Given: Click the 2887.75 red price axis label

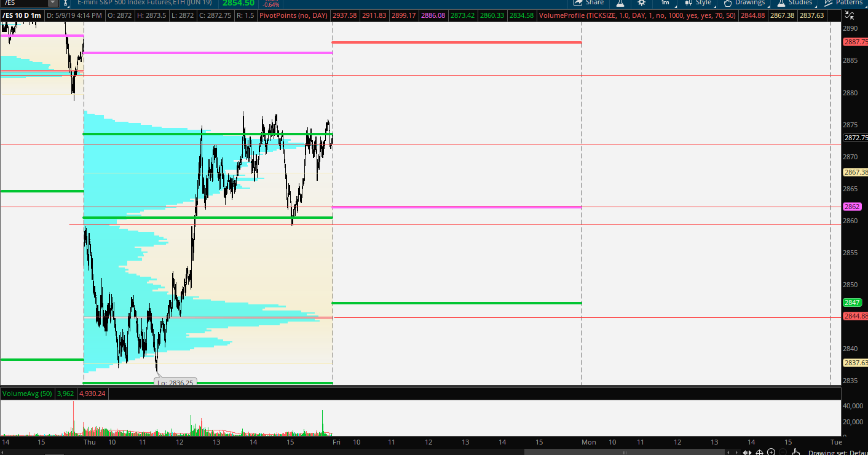Looking at the screenshot, I should point(855,42).
